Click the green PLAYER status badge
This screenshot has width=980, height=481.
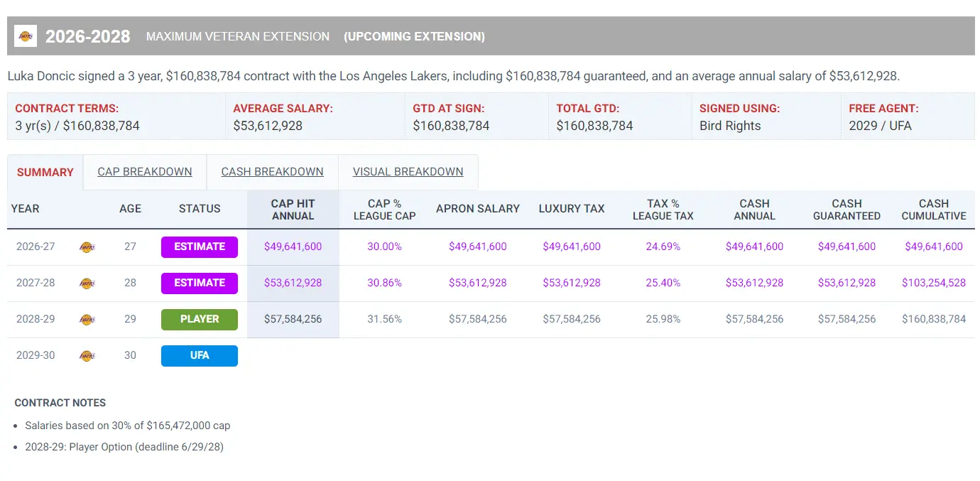click(x=200, y=319)
